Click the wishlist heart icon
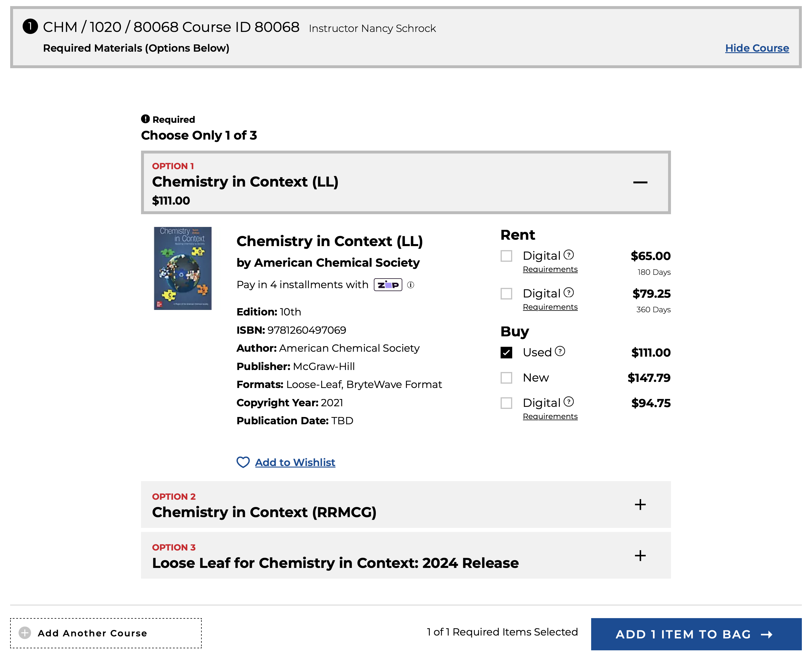This screenshot has width=812, height=657. (x=243, y=462)
